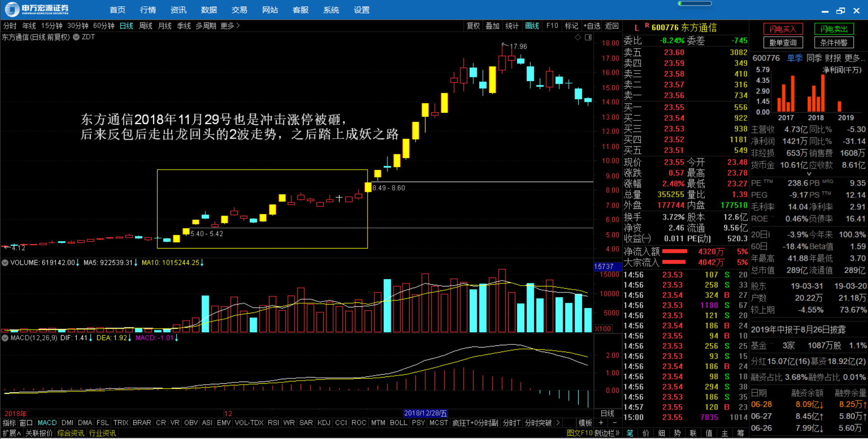Select VOL-TDX indicator tab

[249, 423]
